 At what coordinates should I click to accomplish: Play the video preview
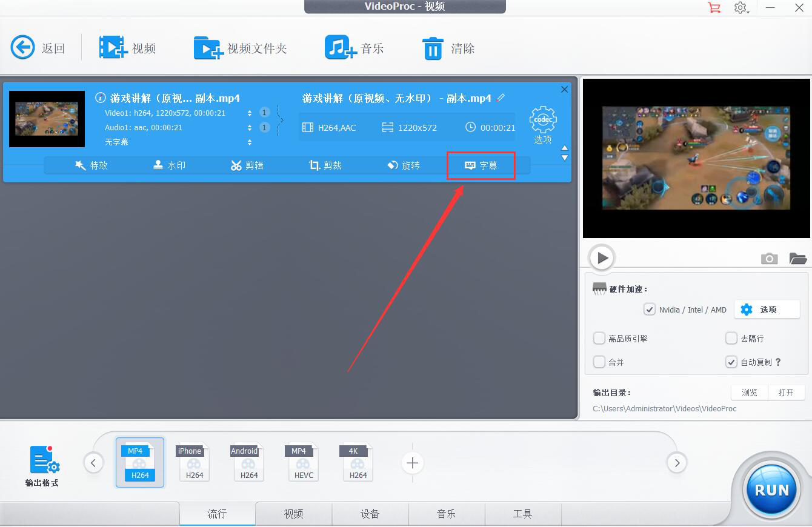[602, 258]
